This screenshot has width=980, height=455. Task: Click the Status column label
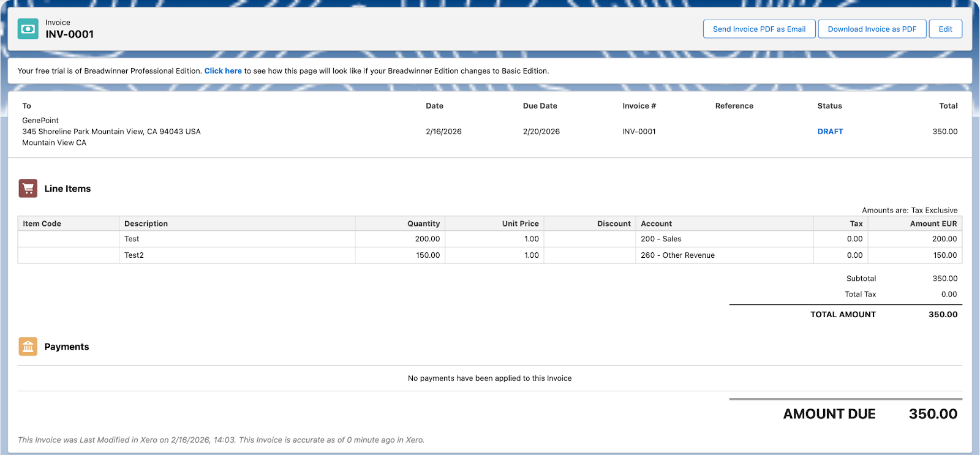(830, 106)
